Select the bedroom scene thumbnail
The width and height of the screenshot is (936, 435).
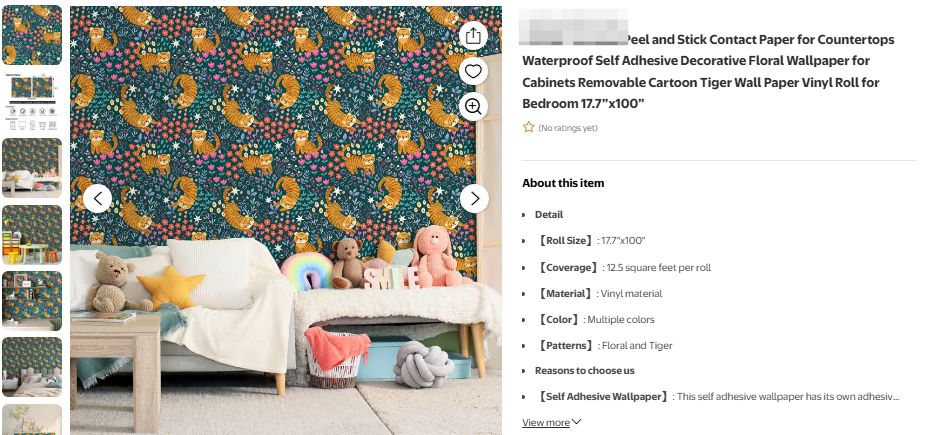[32, 367]
